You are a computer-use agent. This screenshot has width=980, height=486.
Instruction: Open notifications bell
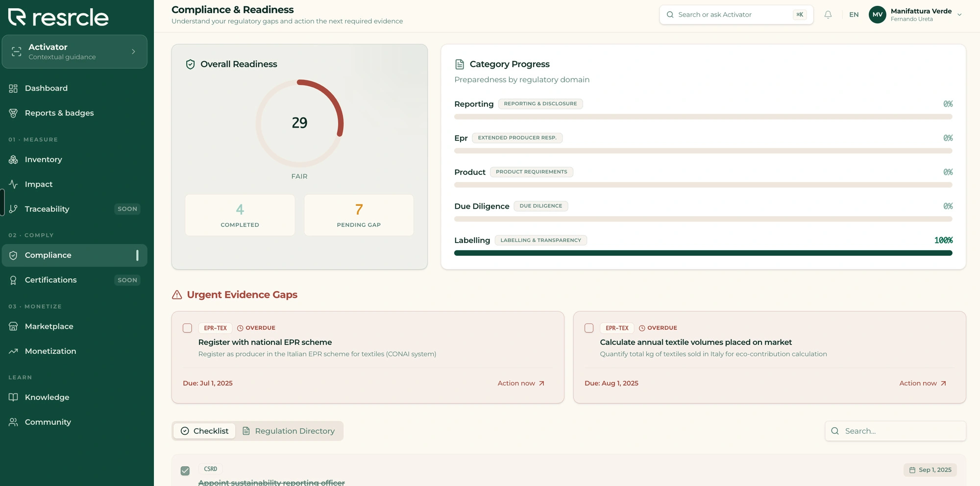coord(828,15)
